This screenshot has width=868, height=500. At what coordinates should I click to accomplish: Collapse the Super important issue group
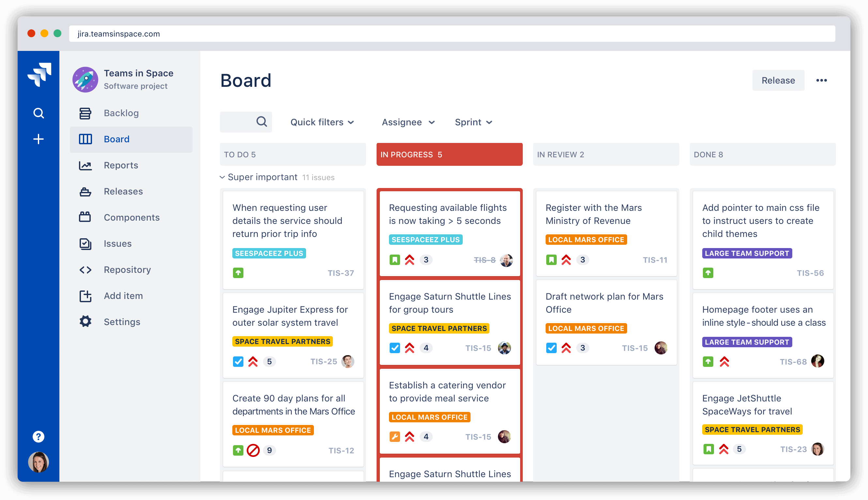(224, 177)
